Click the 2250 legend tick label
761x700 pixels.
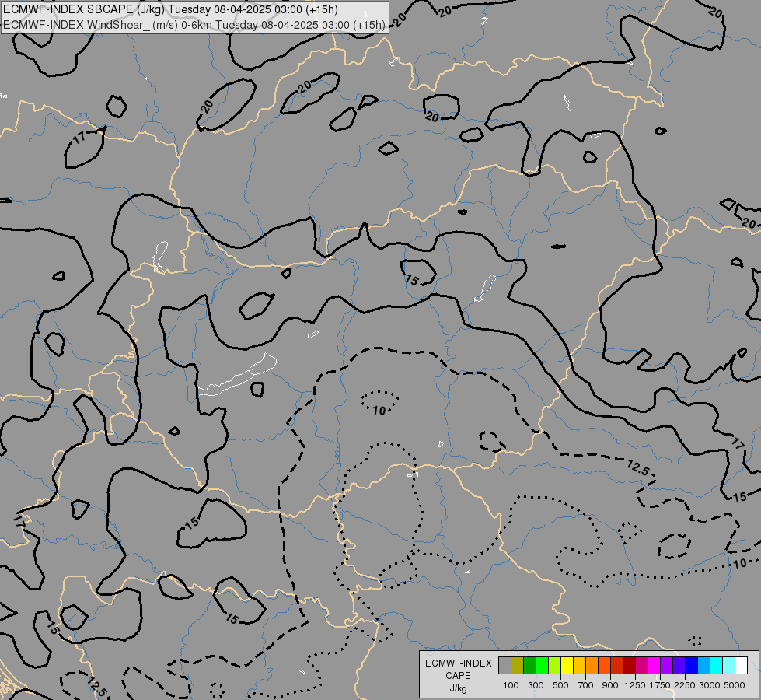685,685
